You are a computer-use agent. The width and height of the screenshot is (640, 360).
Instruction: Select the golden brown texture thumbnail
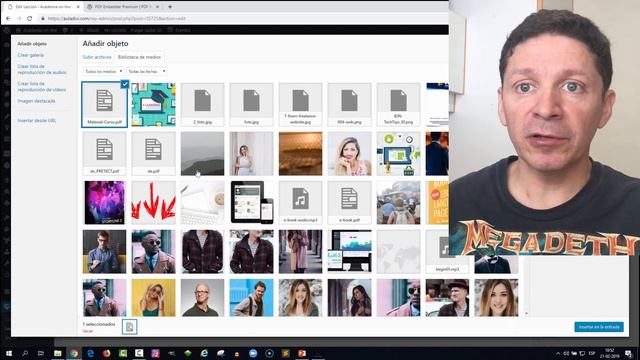click(300, 153)
